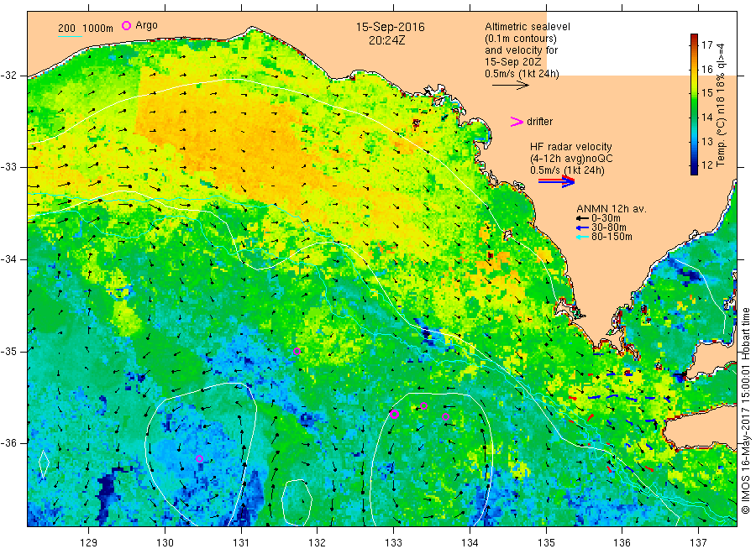Click the 200 depth contour label
This screenshot has height=554, width=756.
[66, 29]
